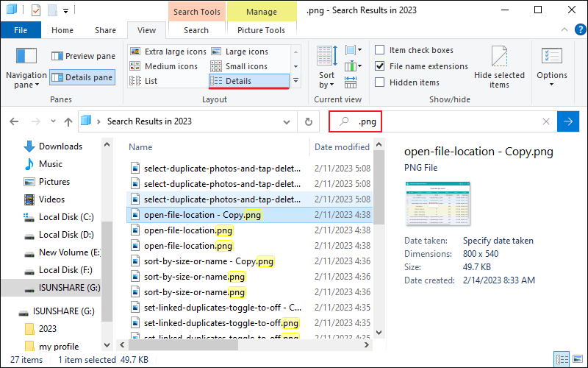588x368 pixels.
Task: Sort by Date modified column header
Action: point(342,147)
